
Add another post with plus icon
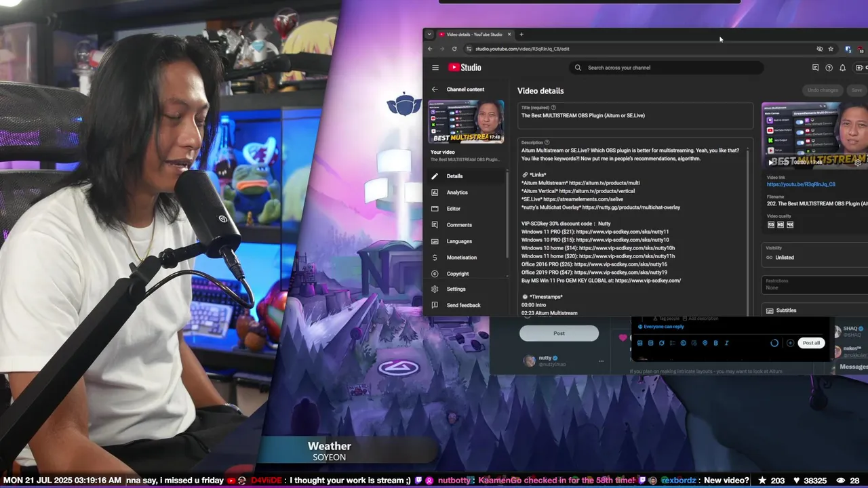point(790,343)
